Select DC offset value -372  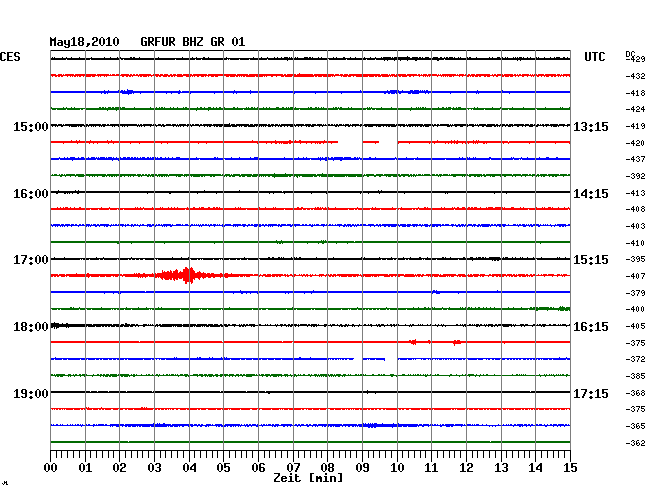635,359
